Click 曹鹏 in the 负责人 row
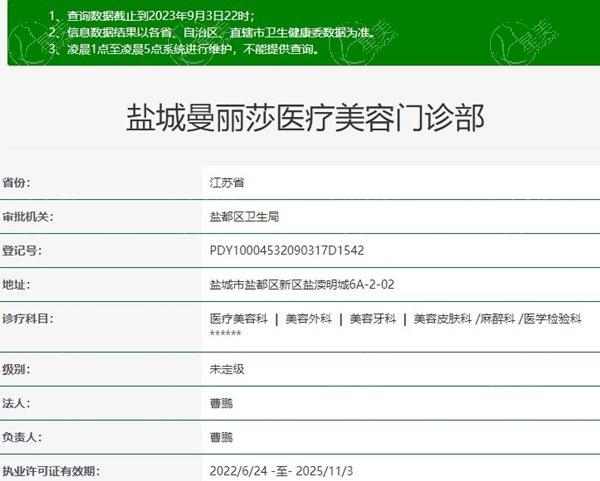 (x=221, y=437)
